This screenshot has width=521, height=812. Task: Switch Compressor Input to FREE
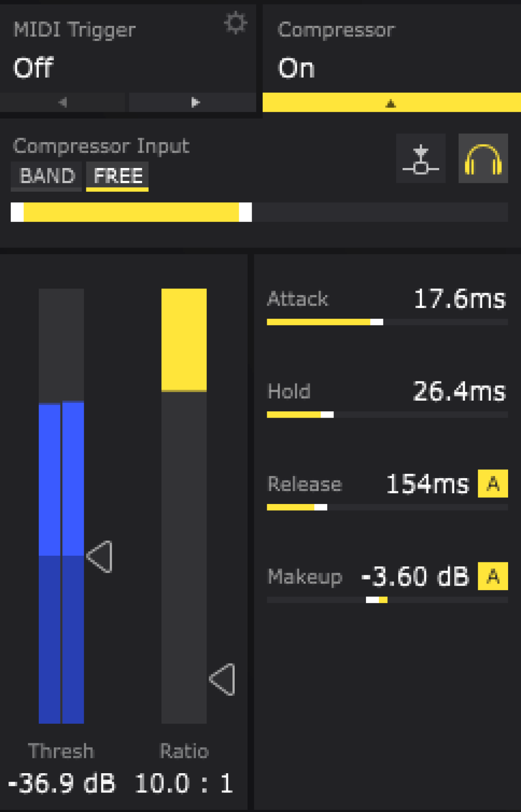(118, 176)
